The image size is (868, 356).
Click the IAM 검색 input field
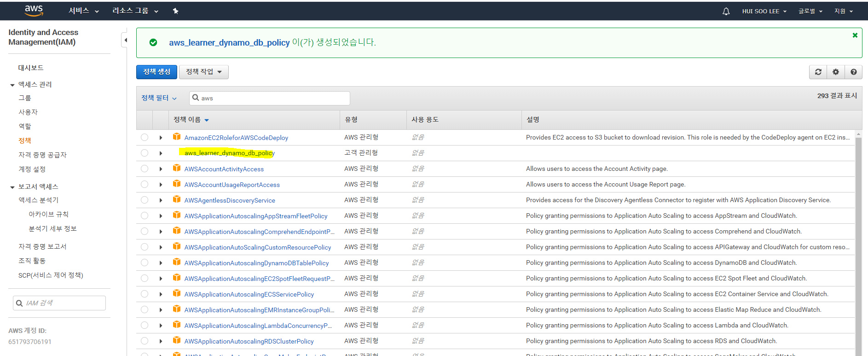click(59, 303)
